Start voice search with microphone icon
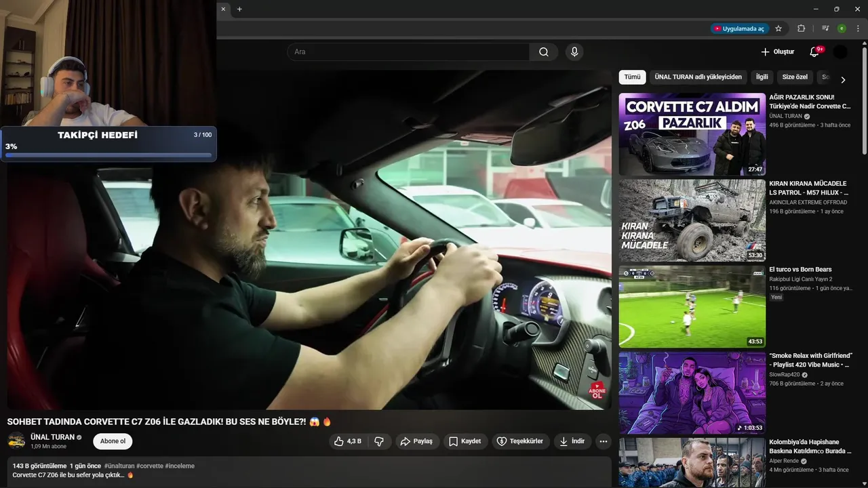This screenshot has height=488, width=868. pyautogui.click(x=574, y=52)
